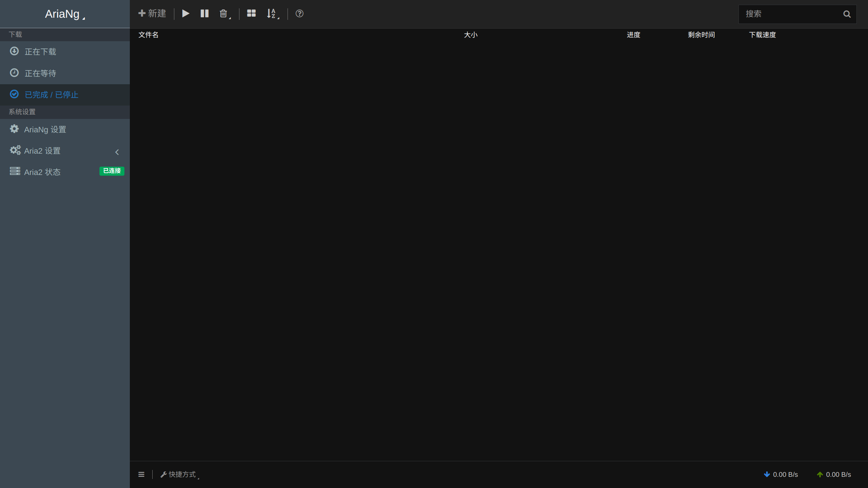Click the select-all grid icon
The height and width of the screenshot is (488, 868).
251,14
